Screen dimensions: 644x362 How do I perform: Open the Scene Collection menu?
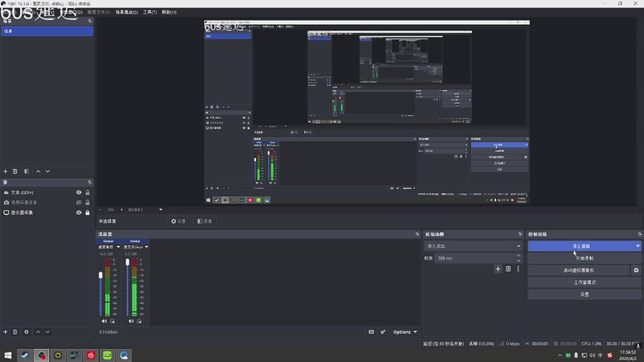[126, 12]
